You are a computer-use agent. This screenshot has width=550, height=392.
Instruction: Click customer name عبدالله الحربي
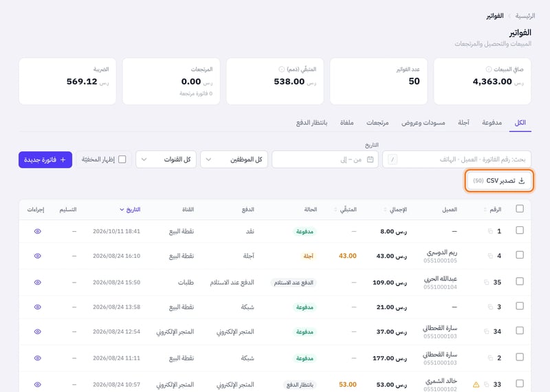tap(440, 279)
